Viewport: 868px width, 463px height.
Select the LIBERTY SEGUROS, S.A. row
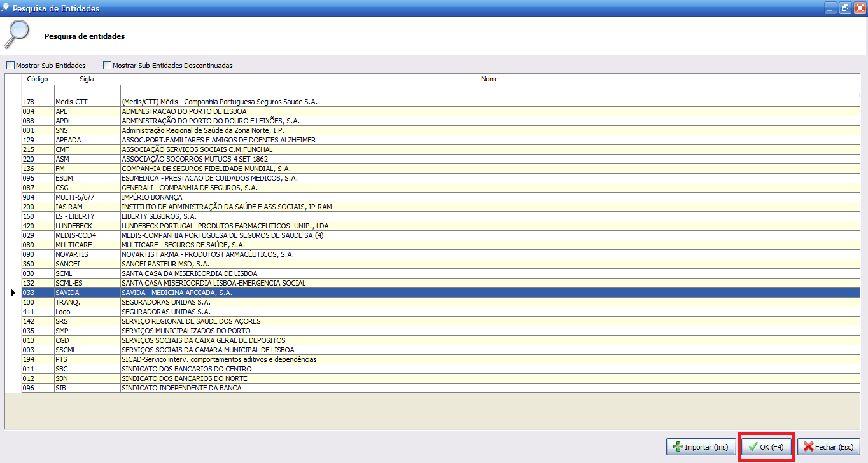pos(159,216)
